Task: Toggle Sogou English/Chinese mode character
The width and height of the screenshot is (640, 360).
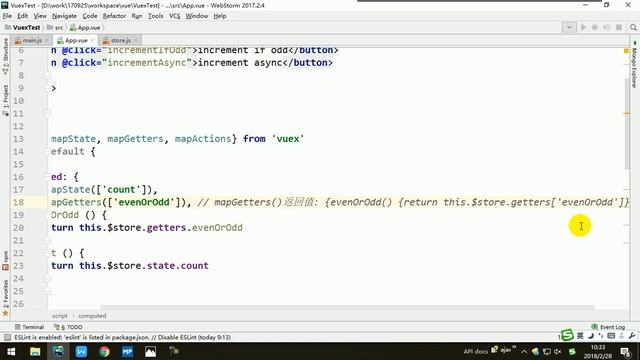Action: coord(580,336)
